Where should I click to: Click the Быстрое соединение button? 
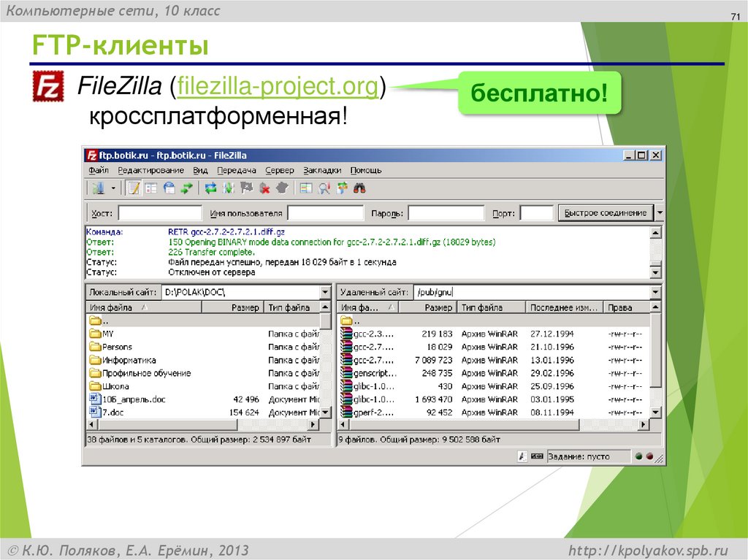click(606, 212)
